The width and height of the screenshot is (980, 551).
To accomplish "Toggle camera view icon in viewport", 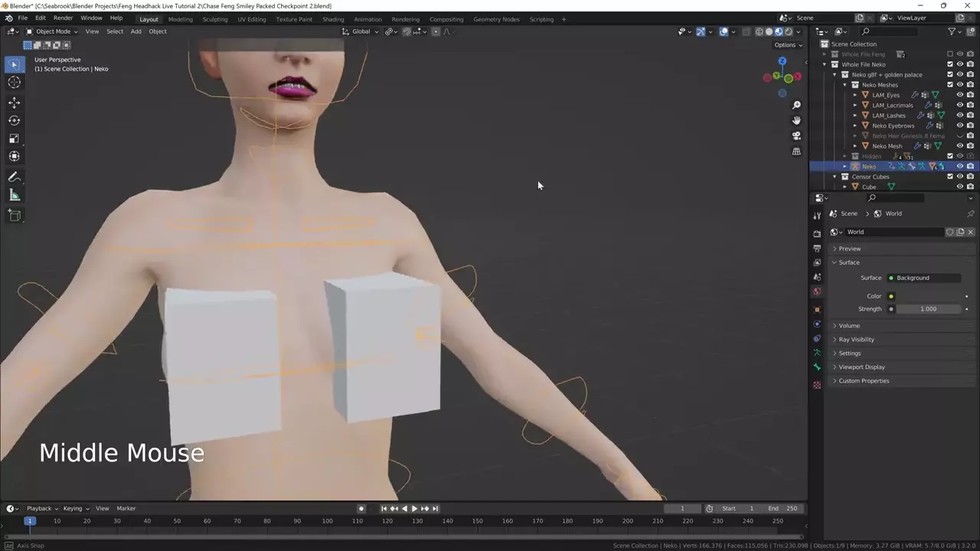I will click(796, 136).
